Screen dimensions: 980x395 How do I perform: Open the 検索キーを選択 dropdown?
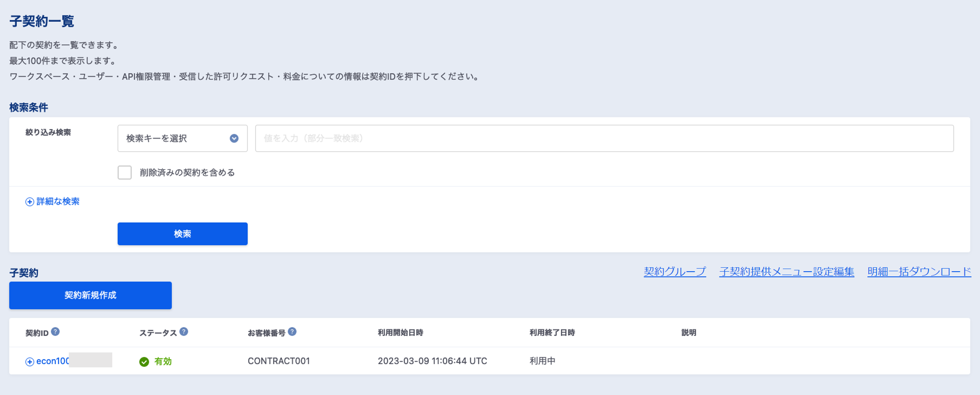pos(182,138)
